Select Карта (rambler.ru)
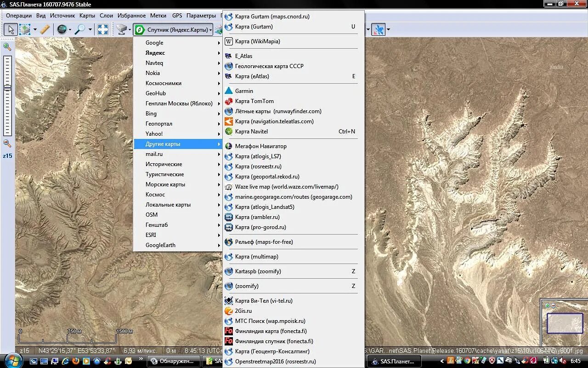The image size is (588, 368). pos(293,217)
